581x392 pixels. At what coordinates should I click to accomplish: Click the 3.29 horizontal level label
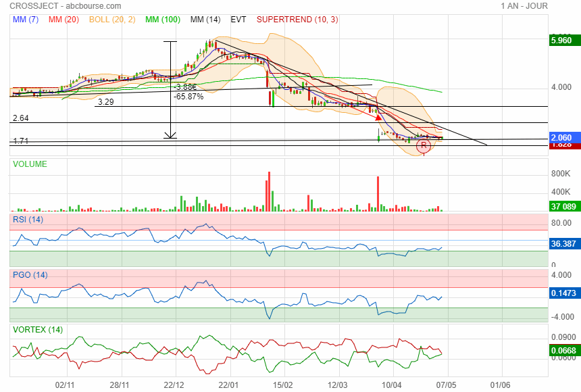[x=106, y=102]
